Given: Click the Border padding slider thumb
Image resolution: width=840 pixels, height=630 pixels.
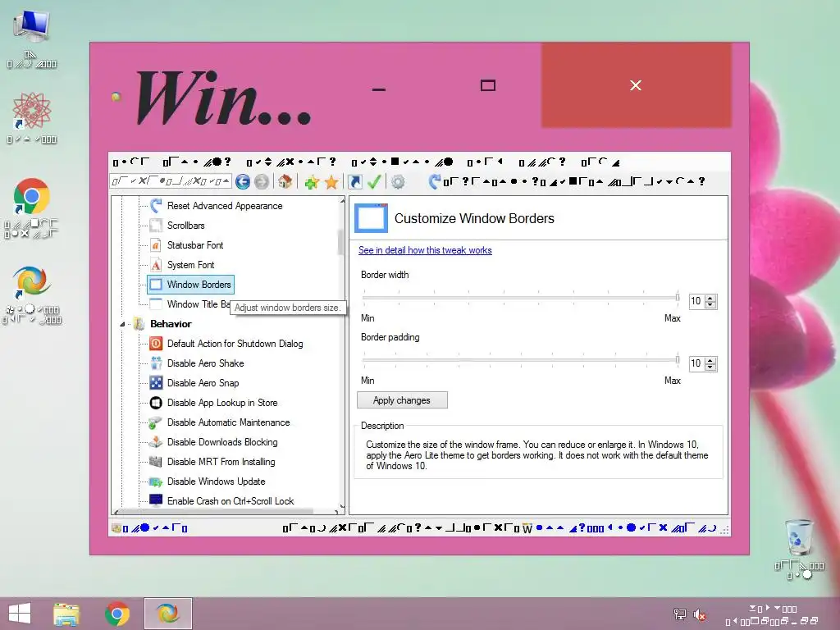Looking at the screenshot, I should pyautogui.click(x=677, y=359).
